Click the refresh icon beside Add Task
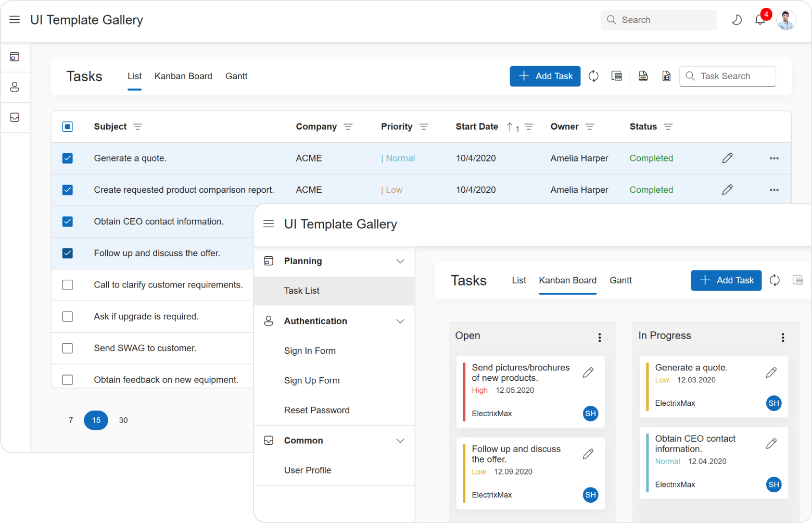This screenshot has height=523, width=812. click(x=593, y=76)
